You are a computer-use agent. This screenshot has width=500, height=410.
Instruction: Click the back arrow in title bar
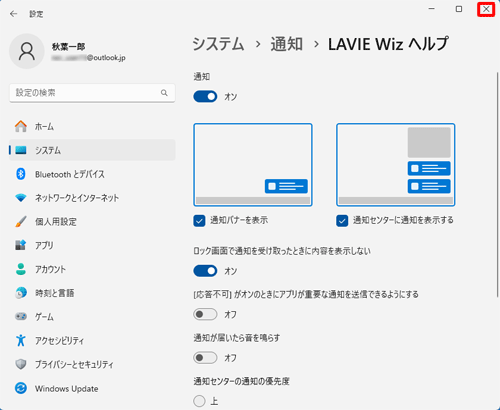click(x=13, y=14)
